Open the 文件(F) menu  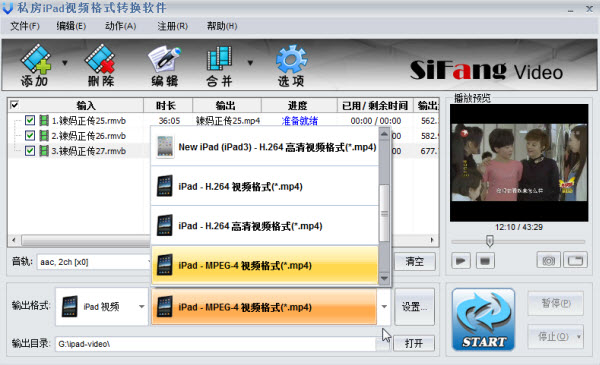click(24, 26)
